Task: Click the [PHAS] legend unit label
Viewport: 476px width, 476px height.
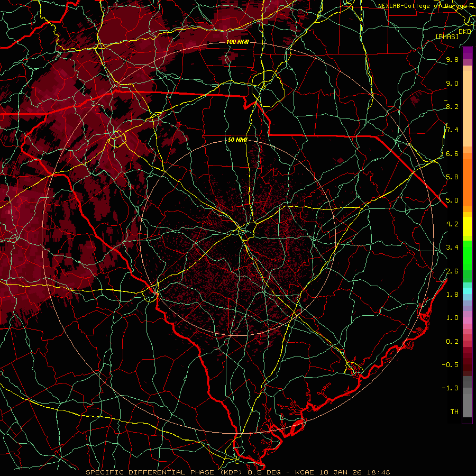Action: pos(447,36)
